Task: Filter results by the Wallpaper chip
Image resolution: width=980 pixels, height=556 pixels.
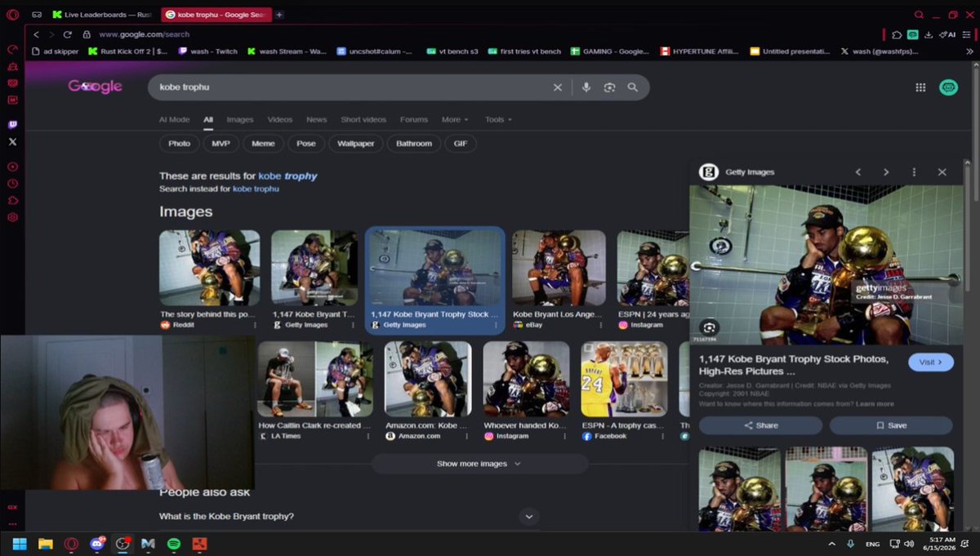Action: 356,144
